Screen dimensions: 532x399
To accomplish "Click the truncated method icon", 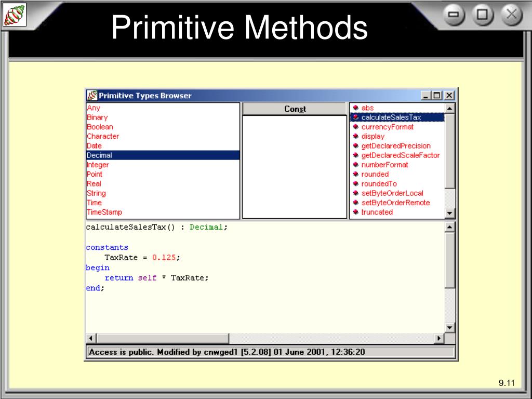I will coord(355,212).
